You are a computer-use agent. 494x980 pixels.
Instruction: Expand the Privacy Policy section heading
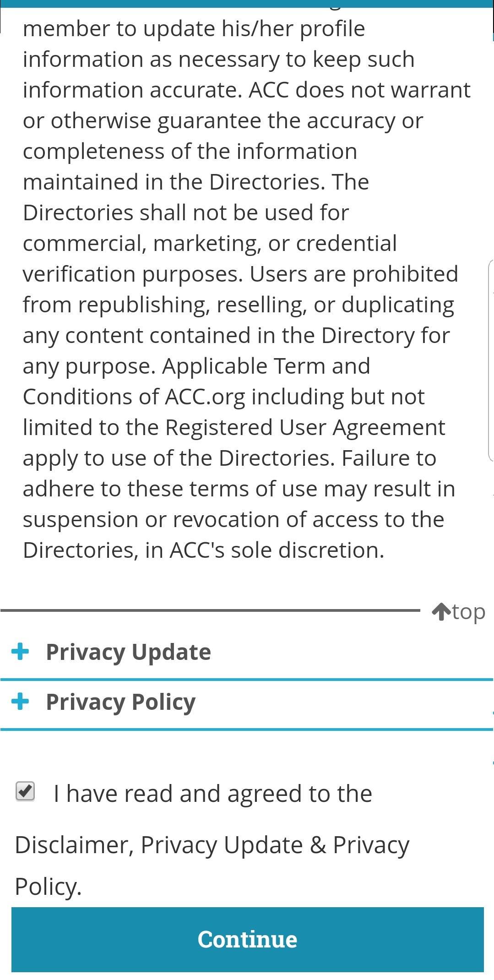click(121, 702)
